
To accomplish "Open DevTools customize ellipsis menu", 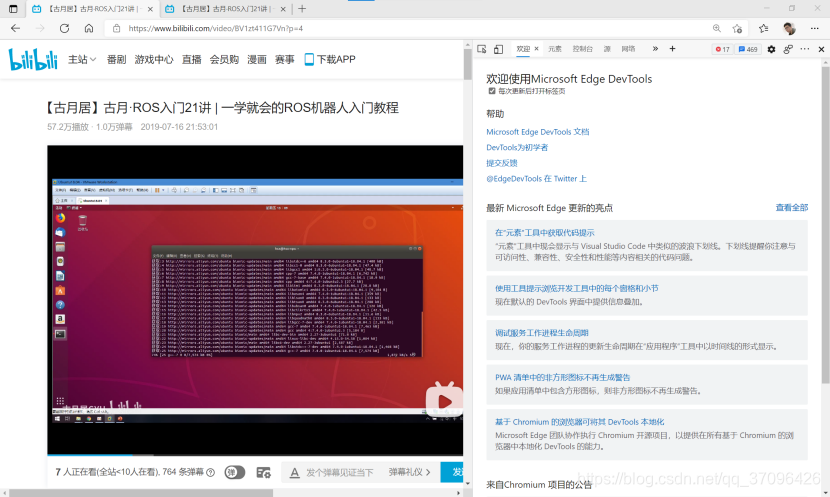I will click(805, 49).
